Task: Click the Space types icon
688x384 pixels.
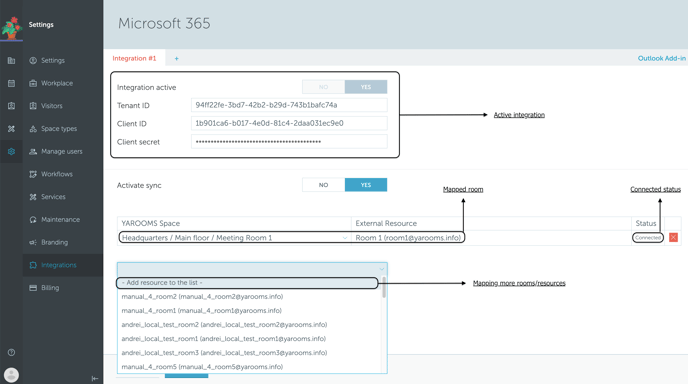Action: (33, 129)
